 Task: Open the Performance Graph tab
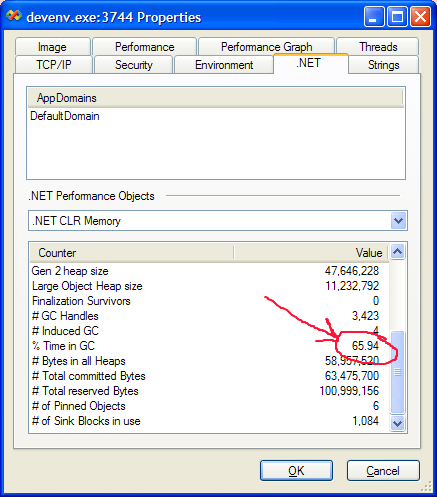(x=266, y=47)
